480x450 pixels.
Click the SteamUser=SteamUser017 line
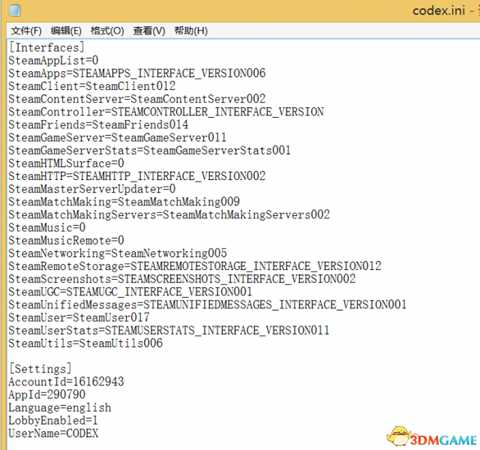coord(79,317)
